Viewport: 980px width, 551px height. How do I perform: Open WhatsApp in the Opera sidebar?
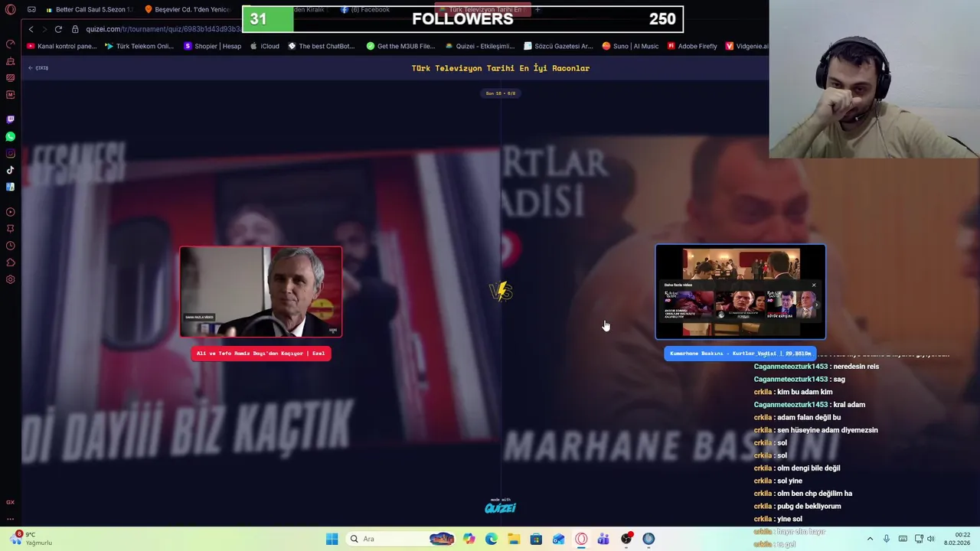coord(10,136)
